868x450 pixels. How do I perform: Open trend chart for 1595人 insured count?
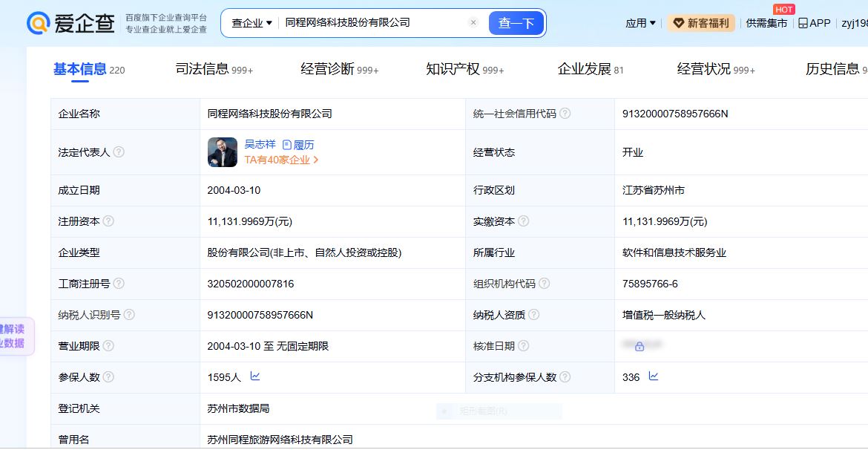pos(255,376)
